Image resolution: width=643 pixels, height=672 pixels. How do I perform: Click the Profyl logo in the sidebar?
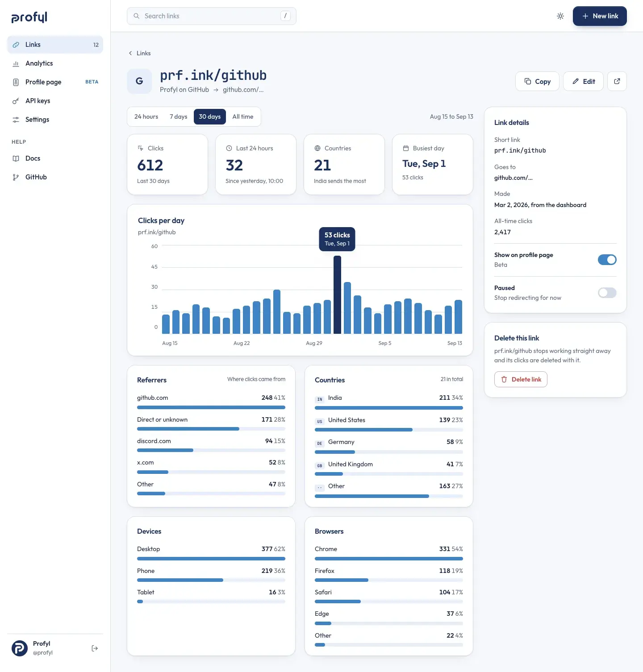pos(29,17)
